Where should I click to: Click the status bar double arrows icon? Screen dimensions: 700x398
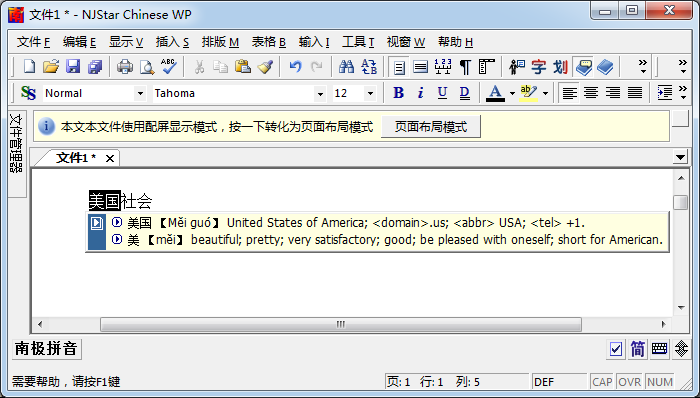click(x=681, y=348)
